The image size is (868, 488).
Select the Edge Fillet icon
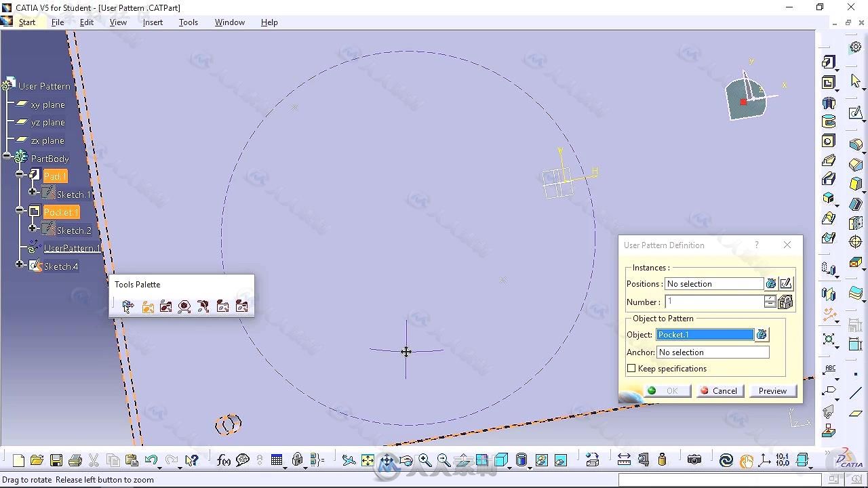click(x=855, y=145)
